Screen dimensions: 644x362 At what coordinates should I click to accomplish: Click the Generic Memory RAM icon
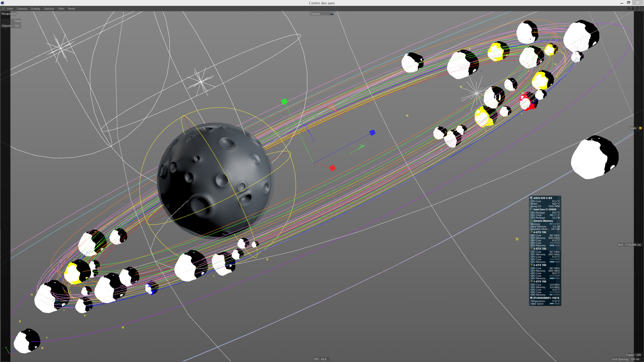coord(531,221)
